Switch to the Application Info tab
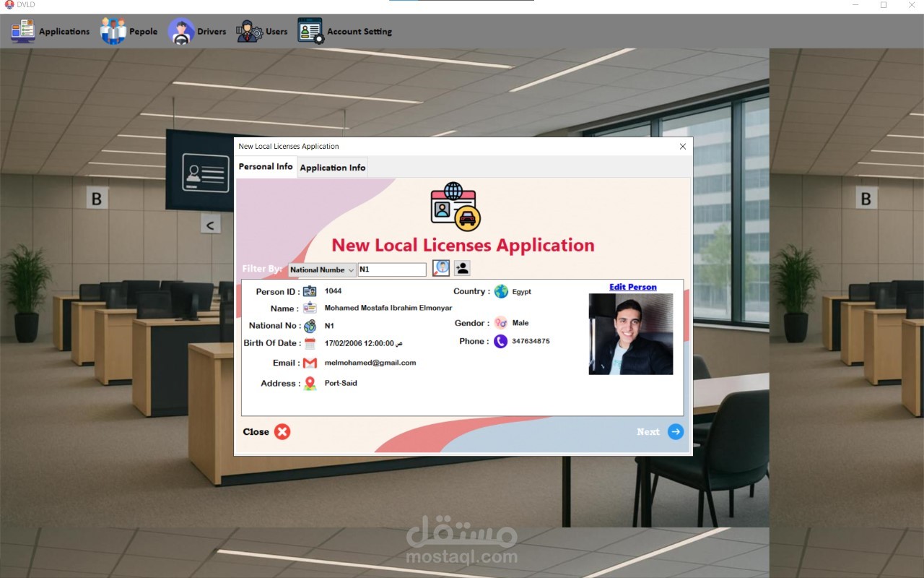 [x=333, y=168]
